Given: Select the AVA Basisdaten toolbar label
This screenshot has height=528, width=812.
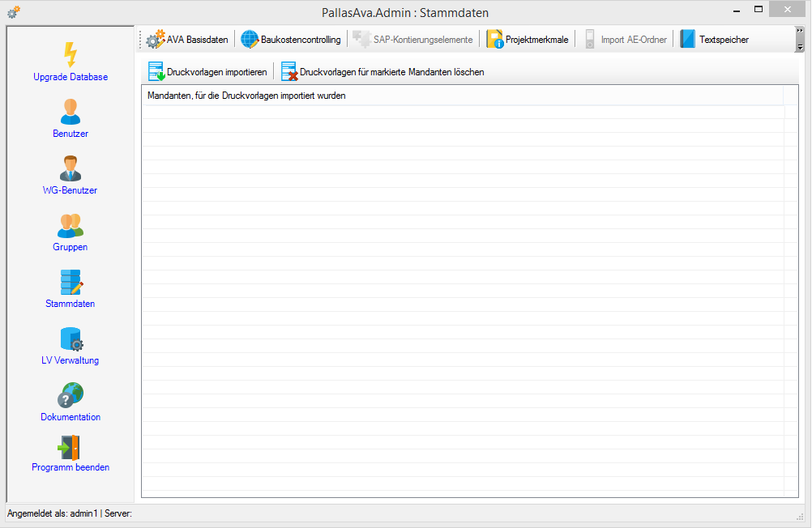Looking at the screenshot, I should tap(197, 40).
